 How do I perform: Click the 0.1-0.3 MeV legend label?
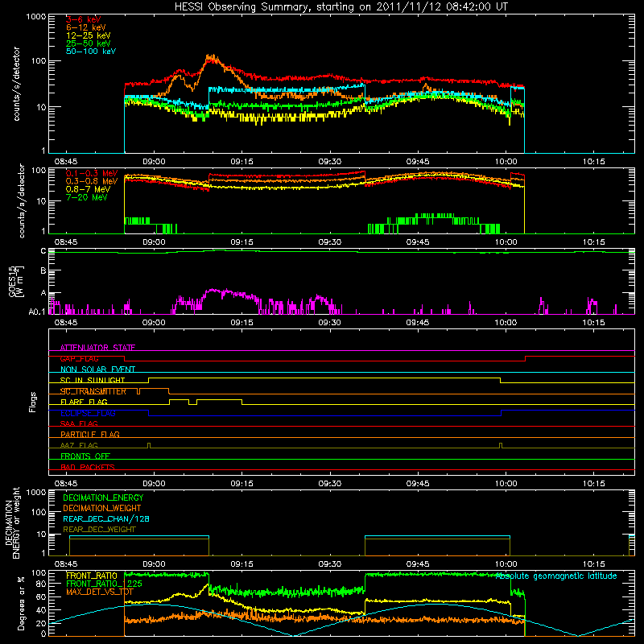[x=92, y=173]
